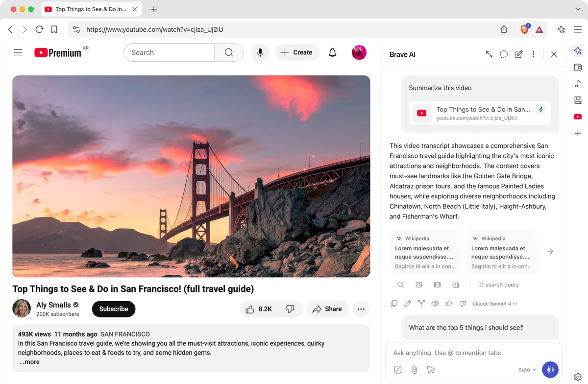The width and height of the screenshot is (588, 384).
Task: Read the AI response aloud
Action: click(435, 304)
